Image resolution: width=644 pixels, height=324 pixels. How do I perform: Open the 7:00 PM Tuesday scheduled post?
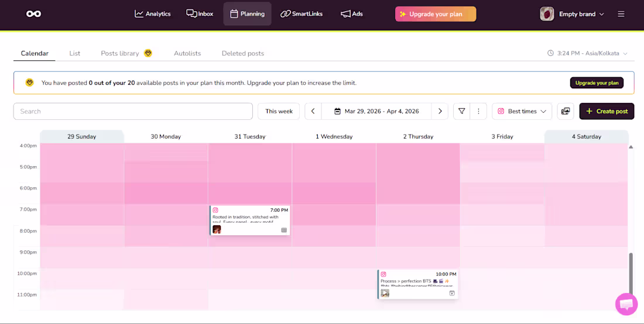(250, 220)
